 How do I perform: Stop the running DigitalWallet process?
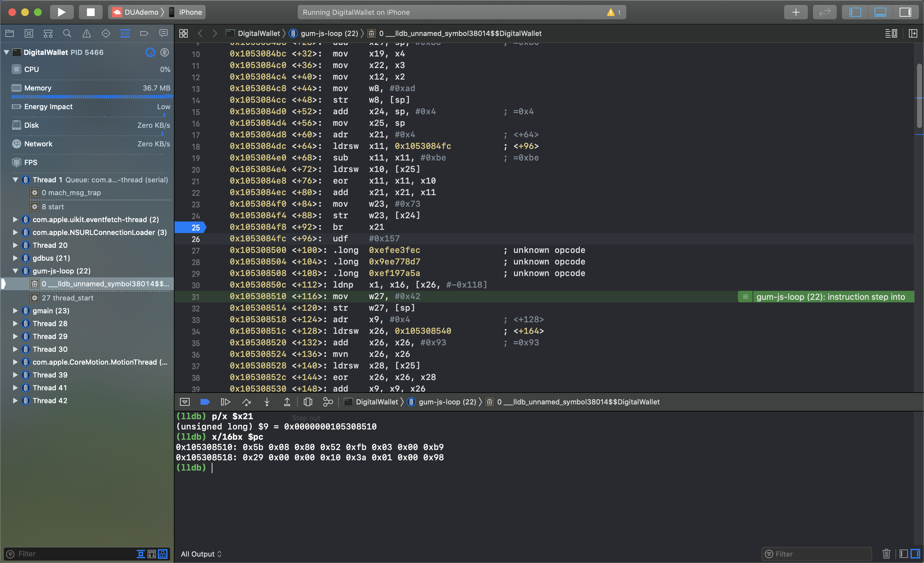90,12
